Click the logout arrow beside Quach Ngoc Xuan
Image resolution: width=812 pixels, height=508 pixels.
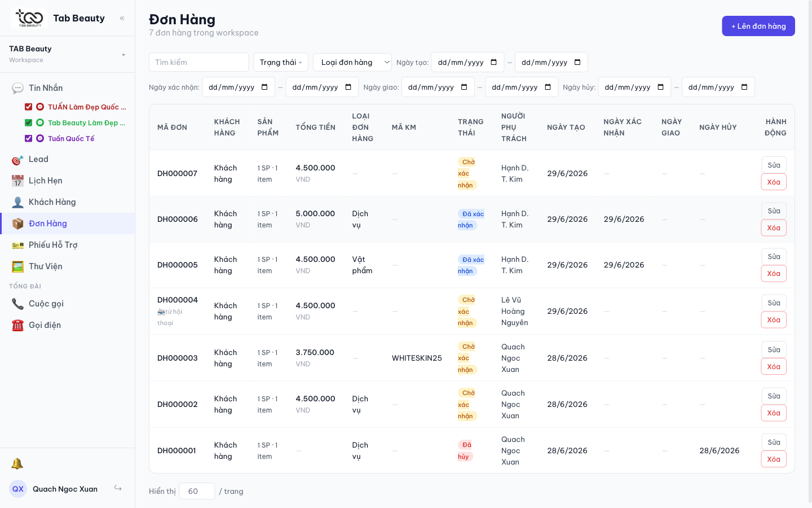[x=118, y=488]
